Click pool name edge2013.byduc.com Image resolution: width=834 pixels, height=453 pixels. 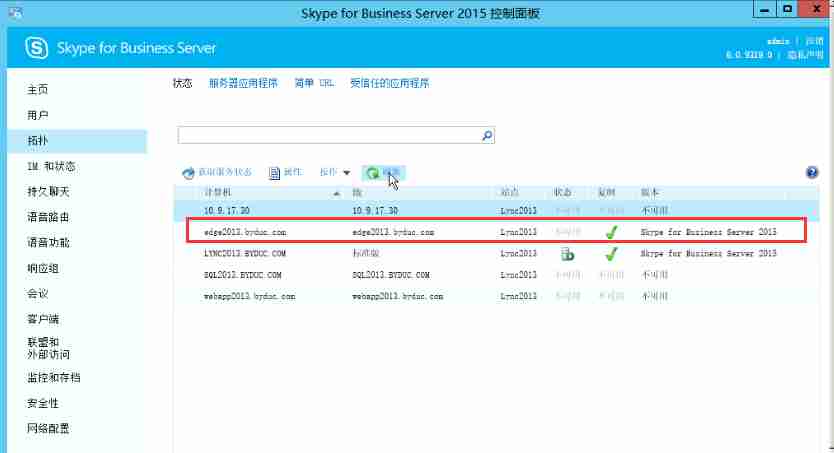[393, 232]
